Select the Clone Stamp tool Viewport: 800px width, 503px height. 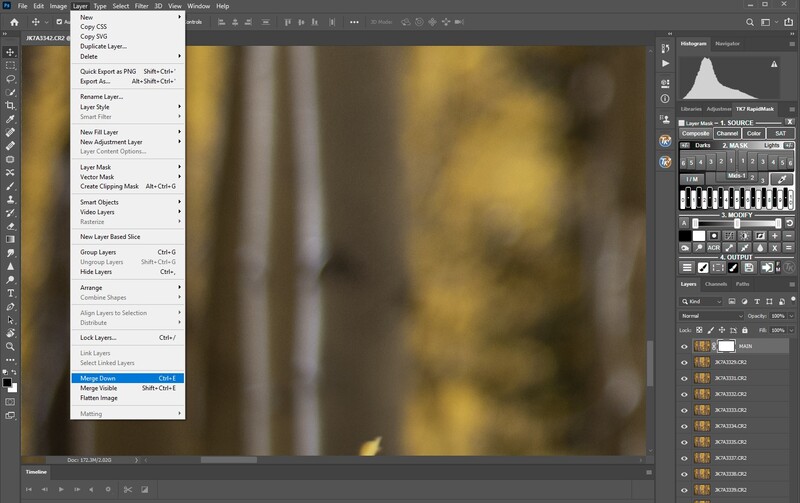[10, 199]
